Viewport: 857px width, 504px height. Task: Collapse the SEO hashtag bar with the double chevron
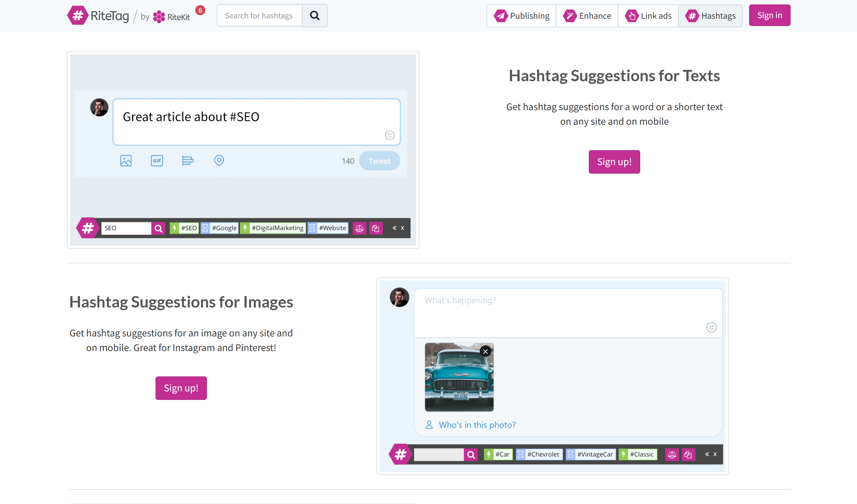pos(395,228)
